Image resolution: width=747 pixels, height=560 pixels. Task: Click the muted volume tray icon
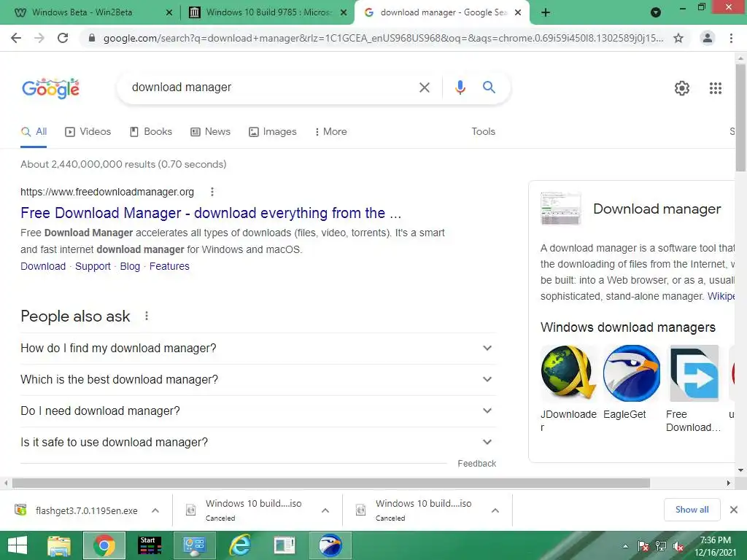678,546
